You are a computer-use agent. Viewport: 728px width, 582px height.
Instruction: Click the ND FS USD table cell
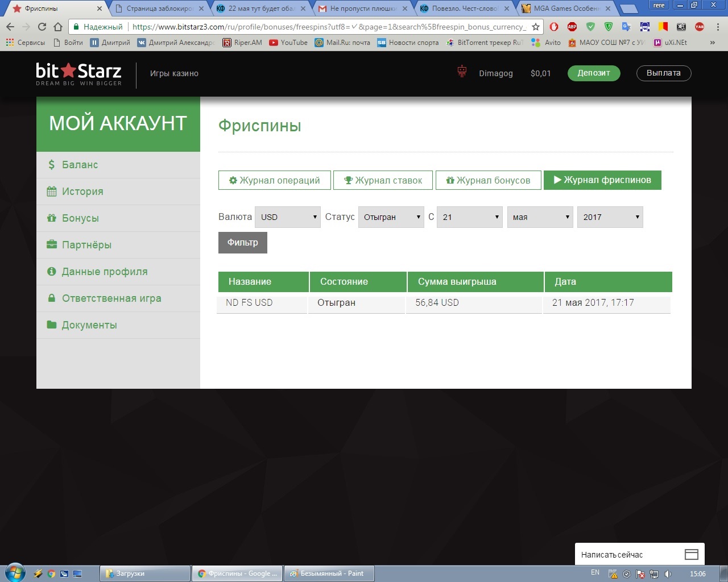click(262, 303)
